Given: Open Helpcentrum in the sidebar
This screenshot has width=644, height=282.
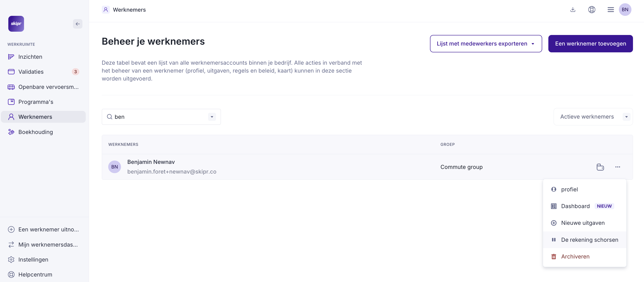Looking at the screenshot, I should click(x=35, y=275).
